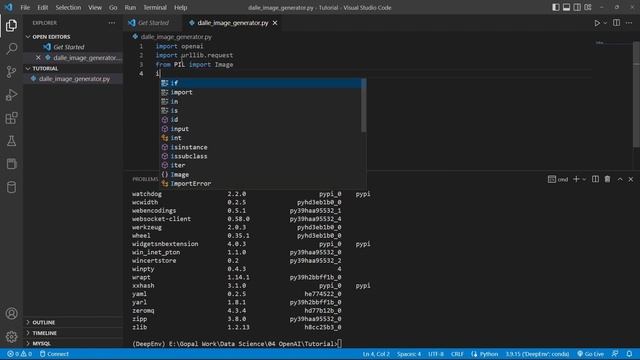Click the editor vertical scrollbar
The height and width of the screenshot is (360, 640).
point(636,94)
